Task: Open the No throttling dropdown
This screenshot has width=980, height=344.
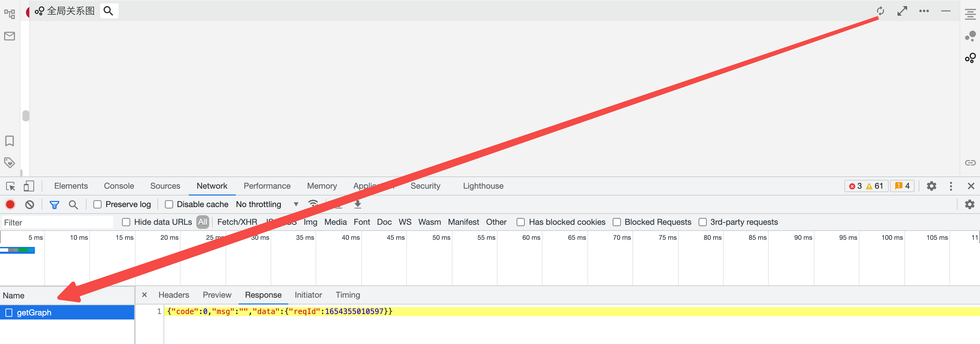Action: [267, 204]
